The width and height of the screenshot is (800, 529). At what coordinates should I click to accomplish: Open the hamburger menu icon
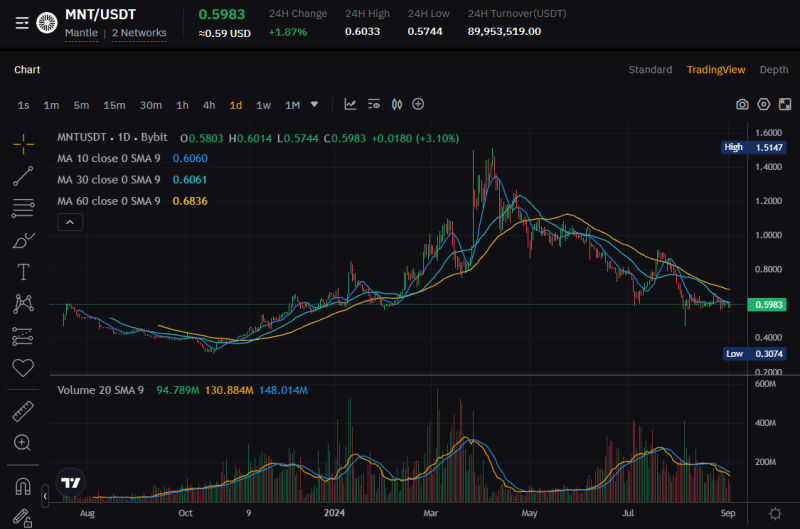tap(22, 23)
